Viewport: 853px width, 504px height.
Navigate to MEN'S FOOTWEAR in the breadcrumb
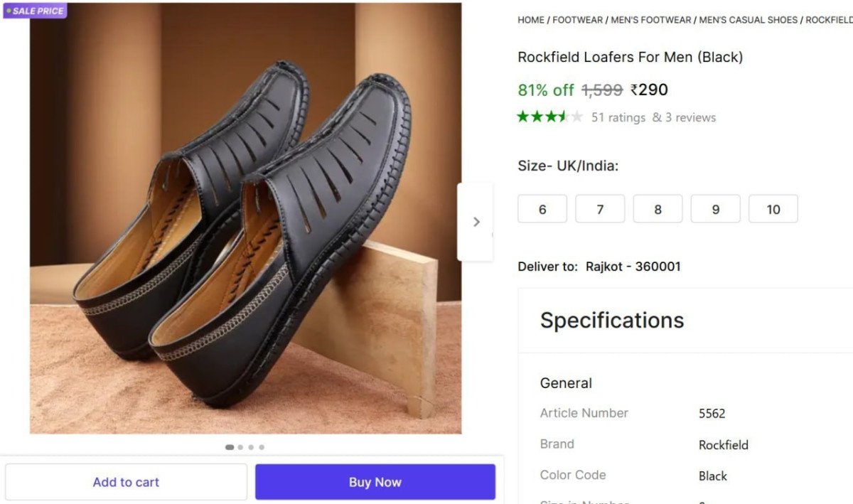point(651,20)
